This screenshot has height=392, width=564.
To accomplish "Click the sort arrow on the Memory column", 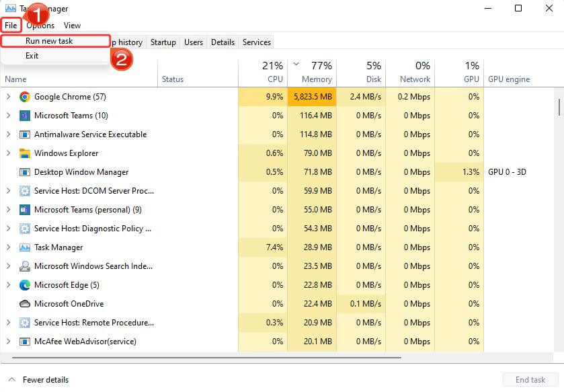I will coord(296,65).
